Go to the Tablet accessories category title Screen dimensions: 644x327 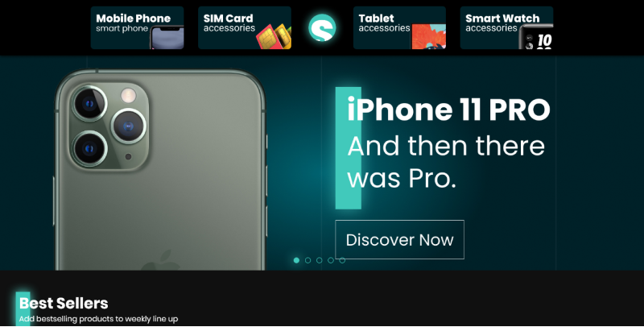tap(384, 23)
